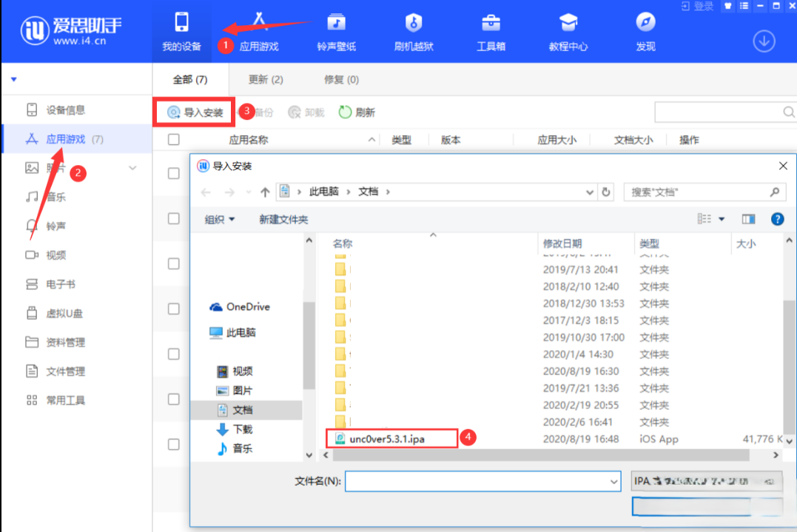
Task: Select Downloads (下载) in navigation pane
Action: tap(235, 429)
